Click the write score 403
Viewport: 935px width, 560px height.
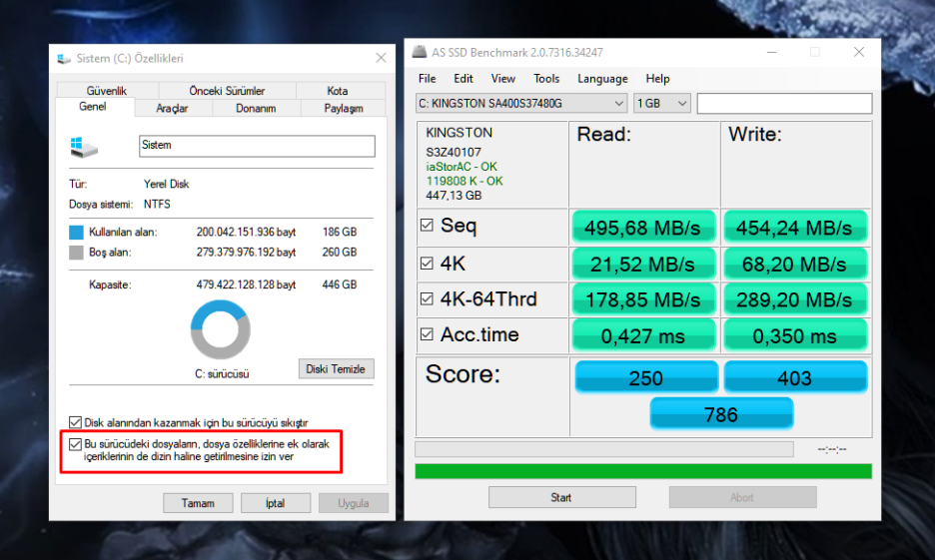tap(795, 377)
